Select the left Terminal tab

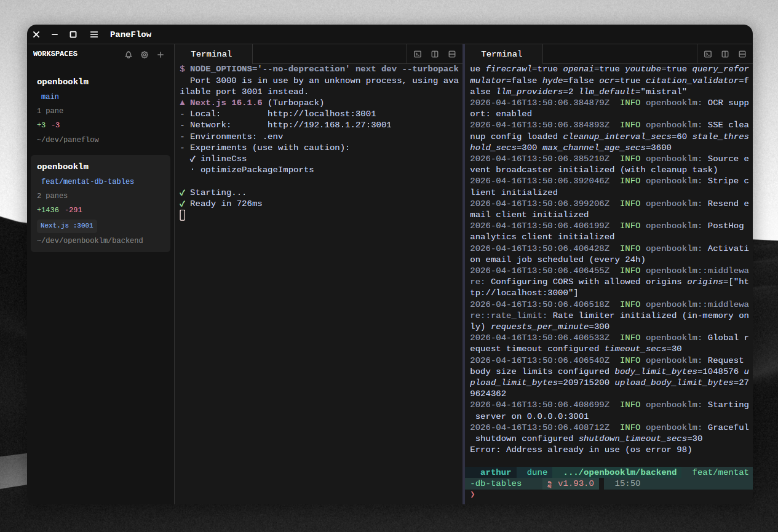click(x=212, y=54)
